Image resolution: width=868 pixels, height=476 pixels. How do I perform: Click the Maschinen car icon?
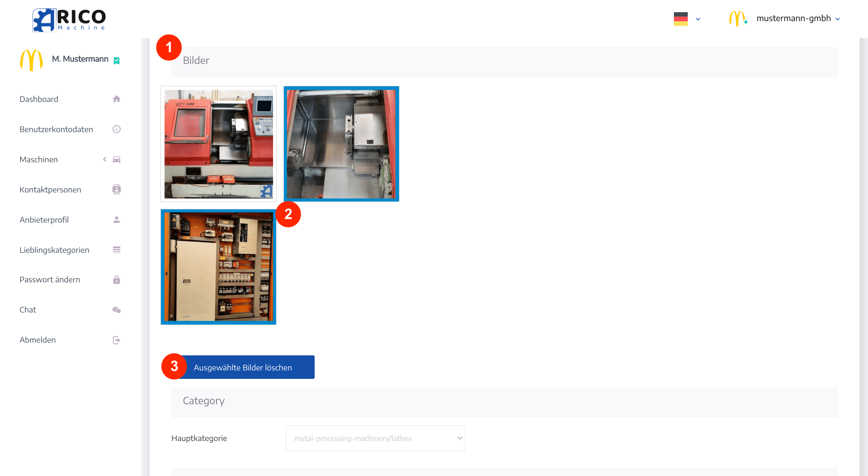coord(117,159)
